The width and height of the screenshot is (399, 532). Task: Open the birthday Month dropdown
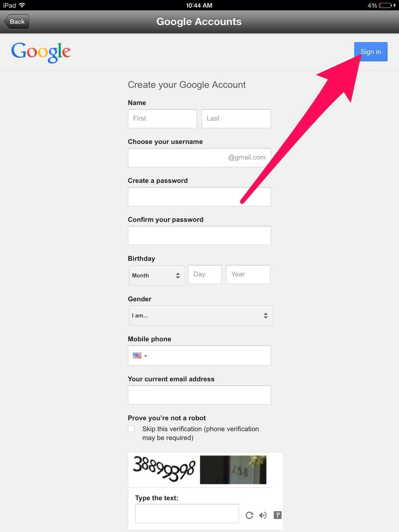(x=157, y=275)
